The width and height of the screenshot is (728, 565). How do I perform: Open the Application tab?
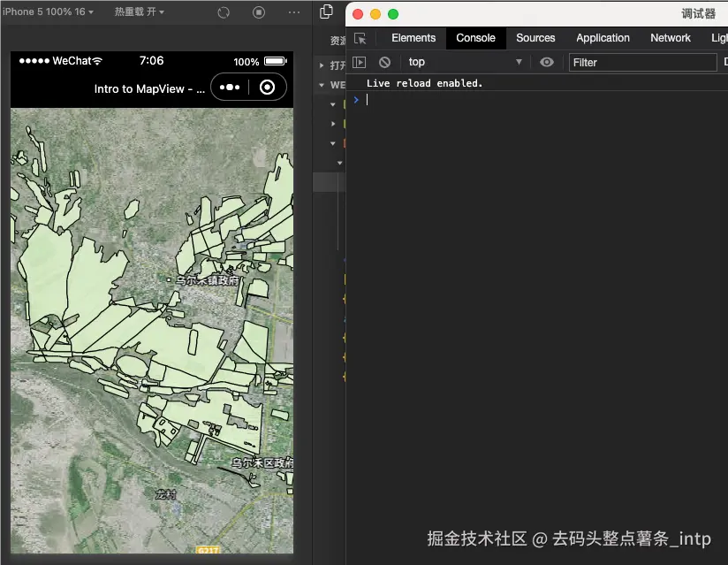pyautogui.click(x=603, y=38)
